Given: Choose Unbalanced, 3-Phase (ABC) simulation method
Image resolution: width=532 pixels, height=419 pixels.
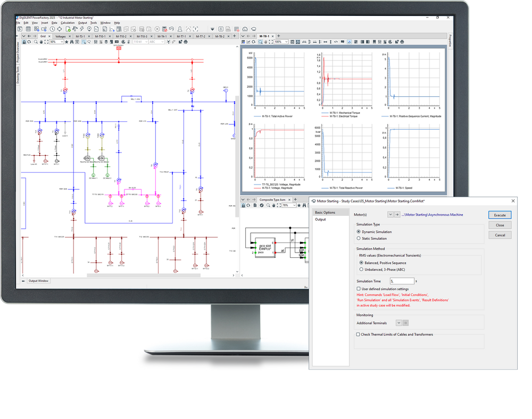Looking at the screenshot, I should pyautogui.click(x=362, y=270).
